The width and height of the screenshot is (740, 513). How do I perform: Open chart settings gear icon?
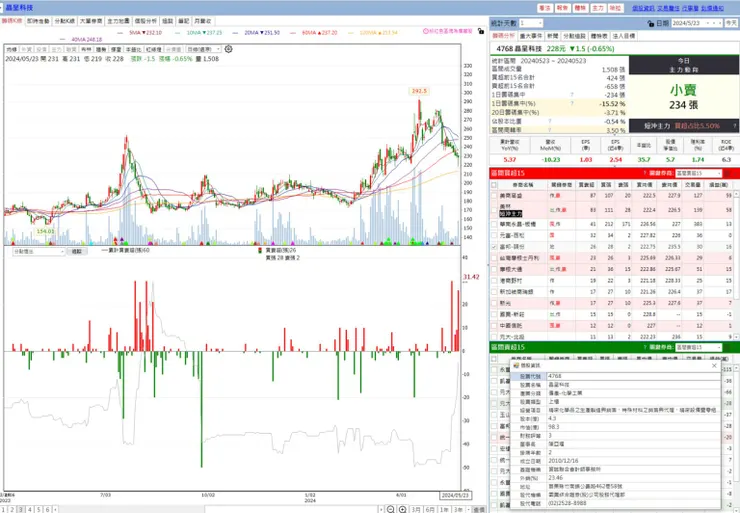[x=228, y=49]
